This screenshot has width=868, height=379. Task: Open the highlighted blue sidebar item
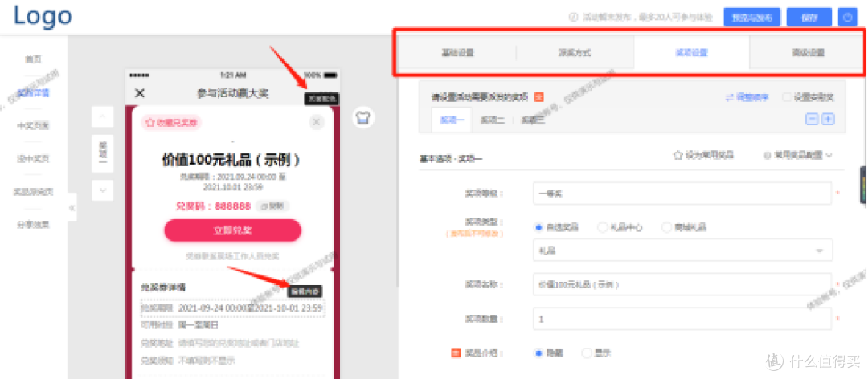[x=33, y=92]
